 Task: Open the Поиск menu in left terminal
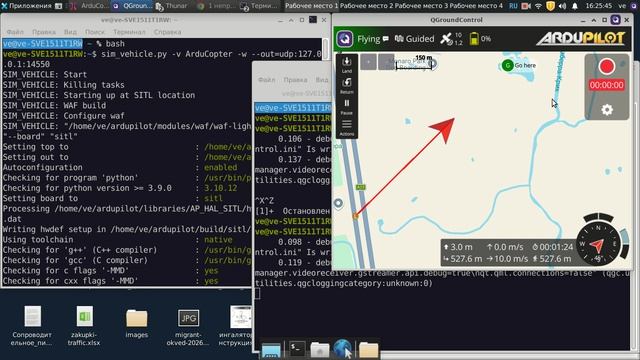click(x=95, y=32)
